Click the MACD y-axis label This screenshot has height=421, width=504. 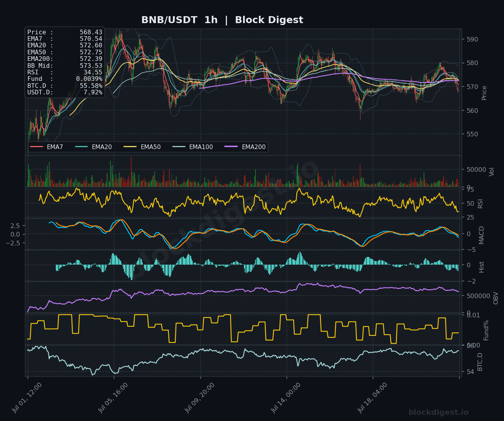coord(481,235)
